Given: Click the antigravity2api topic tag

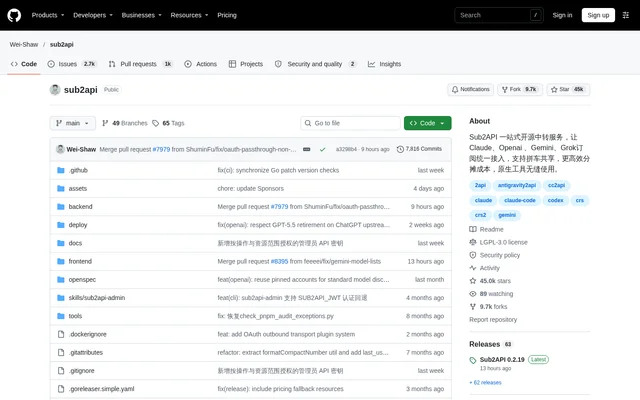Looking at the screenshot, I should pos(517,185).
